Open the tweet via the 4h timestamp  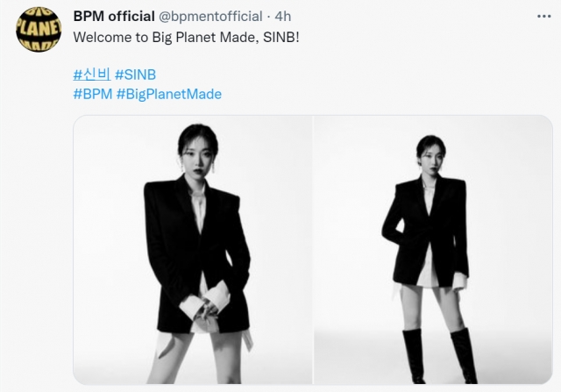pos(283,17)
